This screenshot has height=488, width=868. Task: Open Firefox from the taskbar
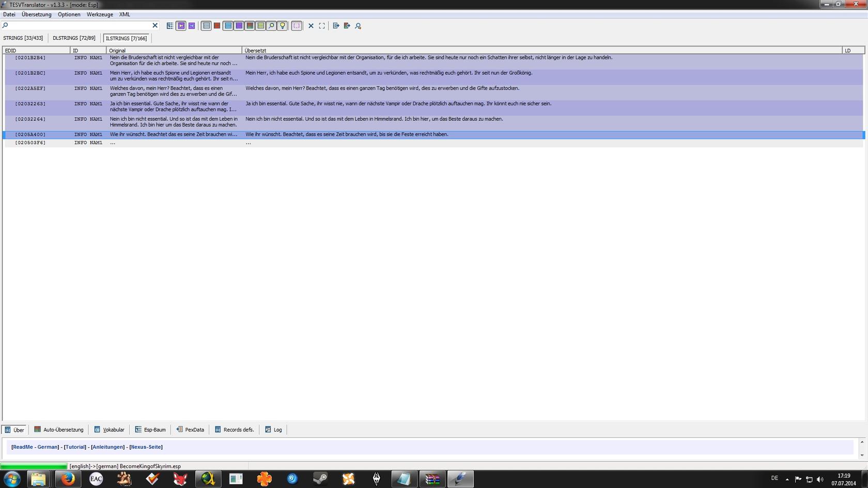point(68,479)
